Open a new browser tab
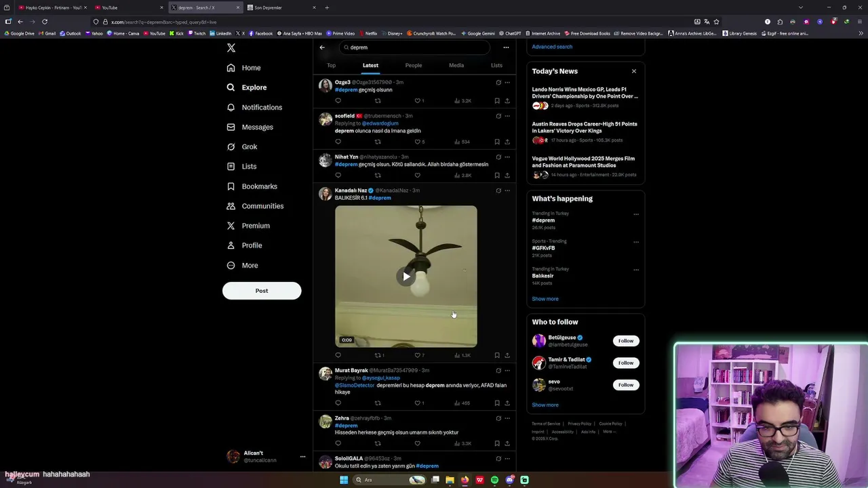Screen dimensions: 868x488 click(x=327, y=7)
